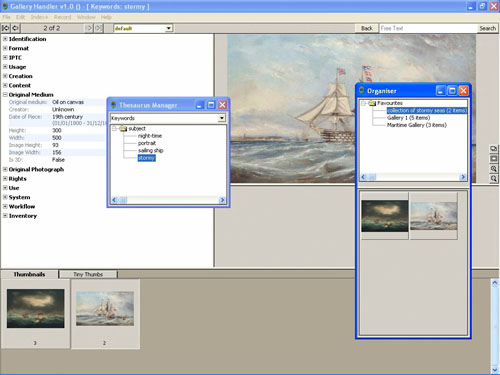This screenshot has height=375, width=500.
Task: Click the zoom in magnifier icon
Action: tap(494, 169)
